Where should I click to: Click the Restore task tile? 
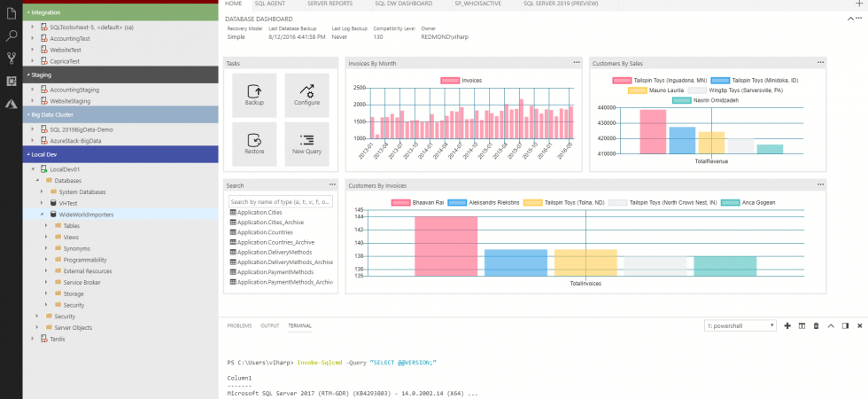(x=254, y=144)
